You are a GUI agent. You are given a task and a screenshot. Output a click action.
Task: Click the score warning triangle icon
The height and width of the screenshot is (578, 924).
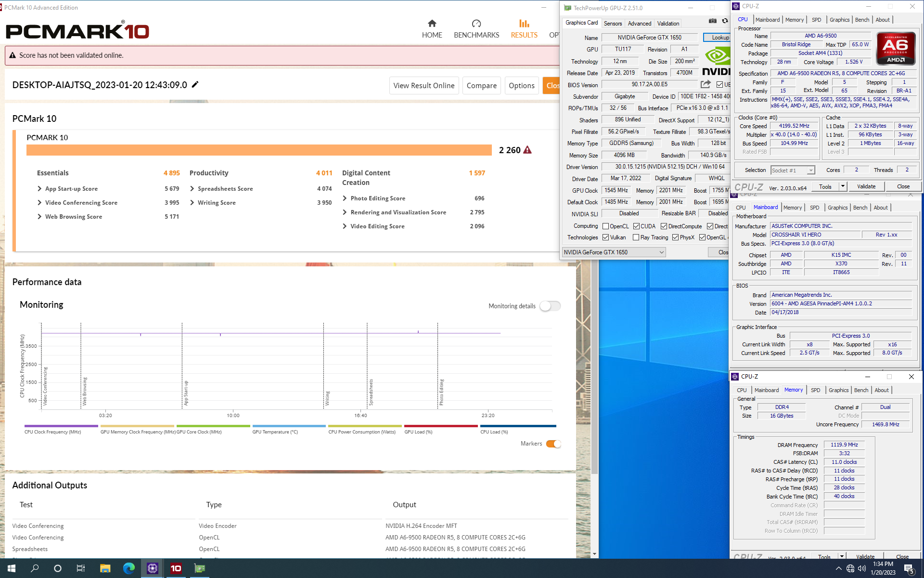pos(527,150)
